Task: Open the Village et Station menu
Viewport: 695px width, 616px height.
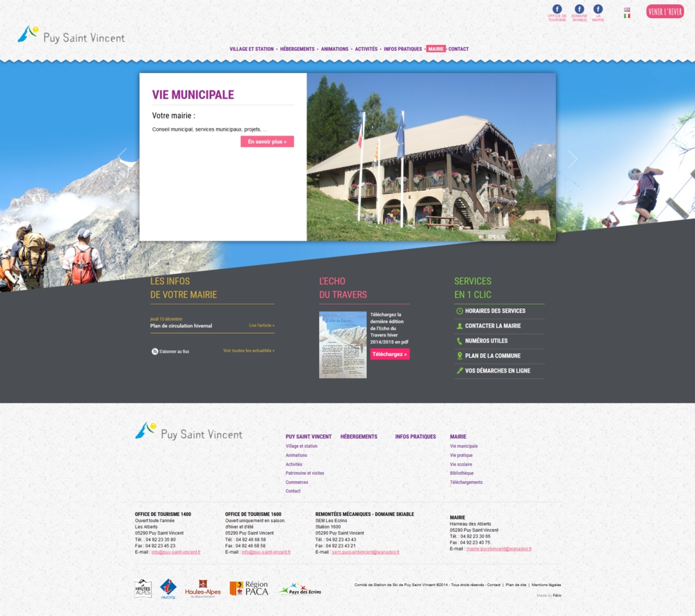Action: point(252,49)
